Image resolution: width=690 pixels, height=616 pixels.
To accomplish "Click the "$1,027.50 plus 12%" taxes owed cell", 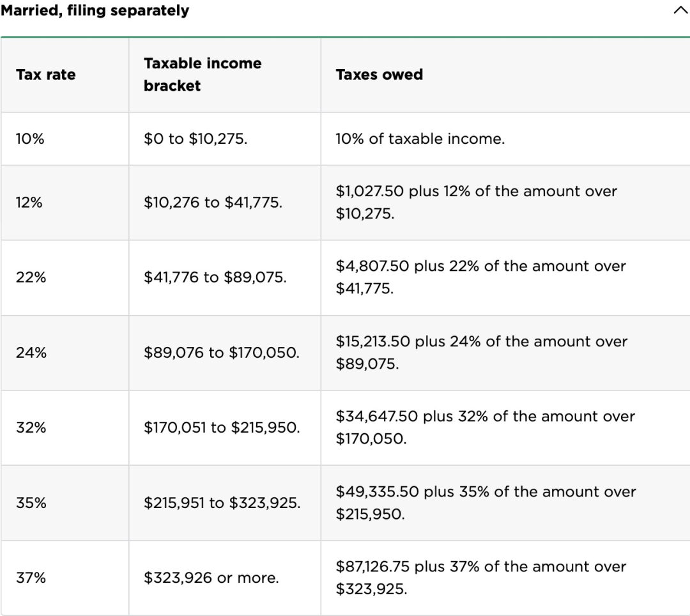I will [477, 203].
